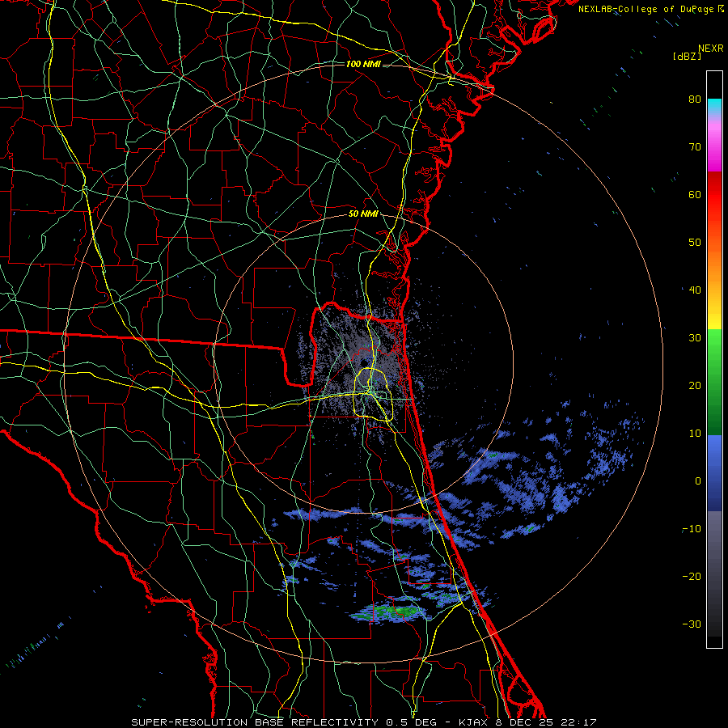Click the 10 value on dBZ scale

pyautogui.click(x=695, y=434)
